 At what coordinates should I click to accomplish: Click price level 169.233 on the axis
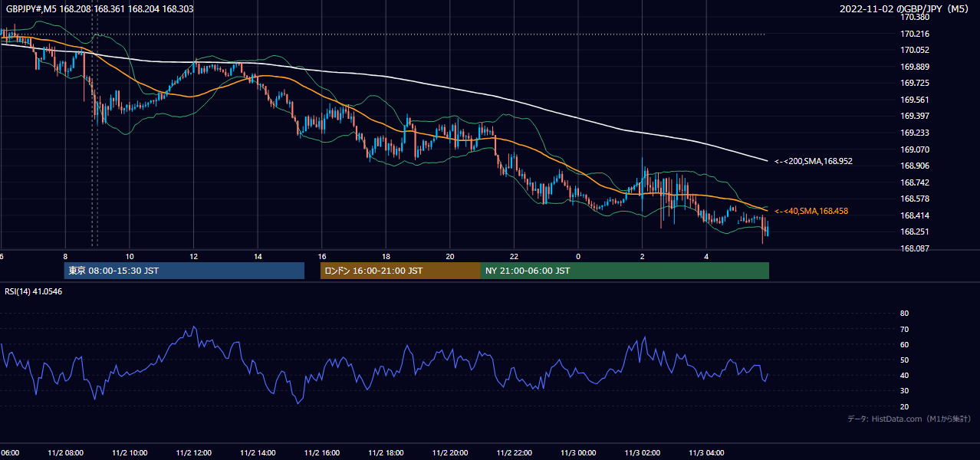915,133
